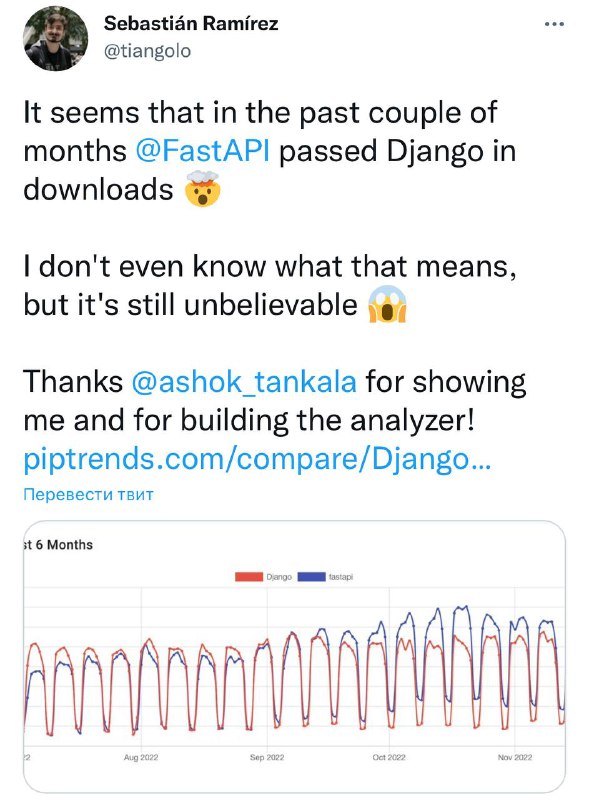Open the three-dot more options menu
This screenshot has width=589, height=800.
[554, 24]
